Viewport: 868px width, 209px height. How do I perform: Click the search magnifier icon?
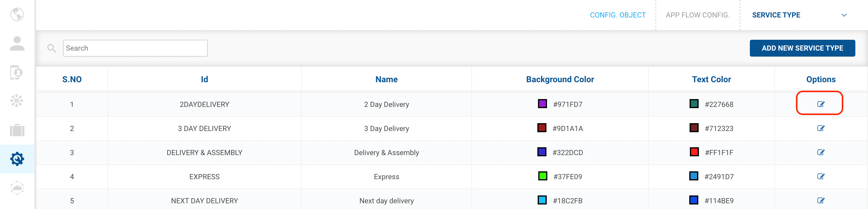52,48
